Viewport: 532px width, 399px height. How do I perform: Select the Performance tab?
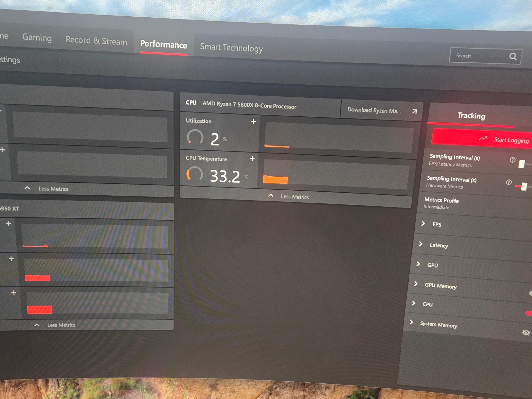click(x=163, y=44)
